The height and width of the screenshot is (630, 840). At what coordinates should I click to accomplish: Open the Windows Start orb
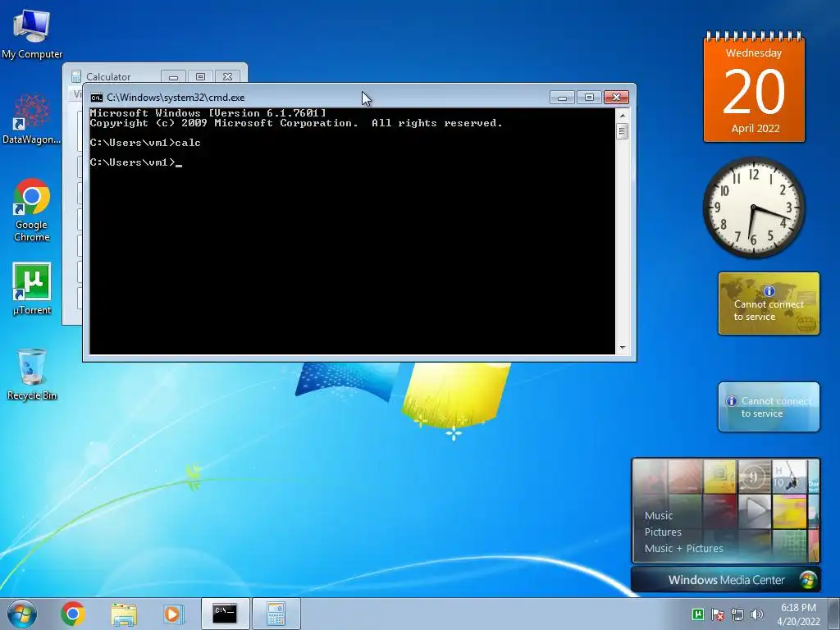tap(22, 614)
